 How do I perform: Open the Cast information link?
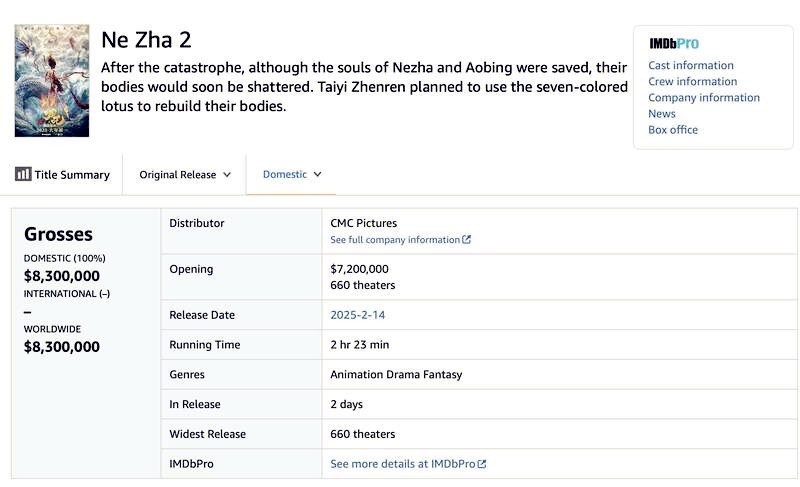coord(690,65)
